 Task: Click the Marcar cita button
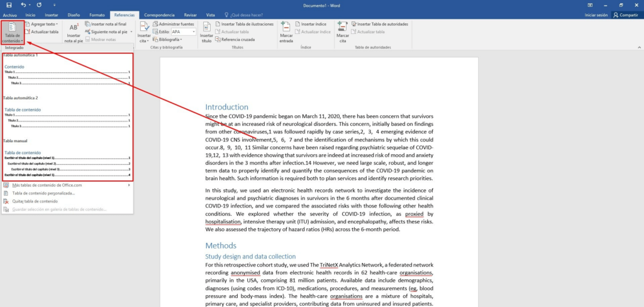pyautogui.click(x=343, y=33)
